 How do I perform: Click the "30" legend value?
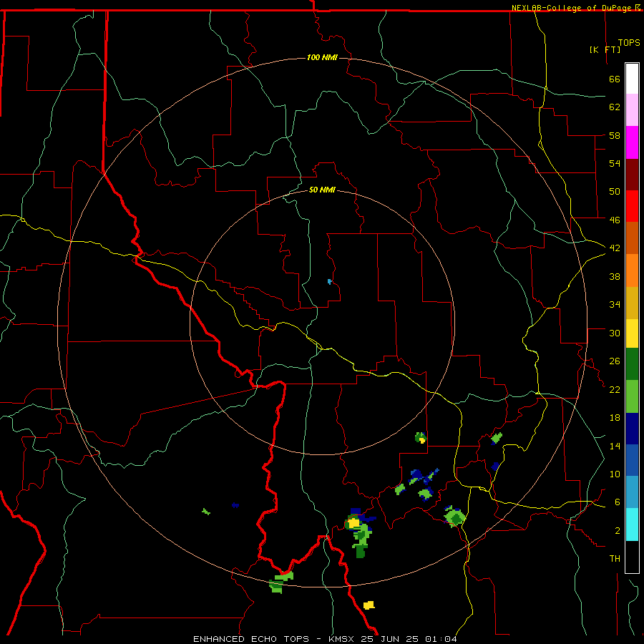point(615,333)
